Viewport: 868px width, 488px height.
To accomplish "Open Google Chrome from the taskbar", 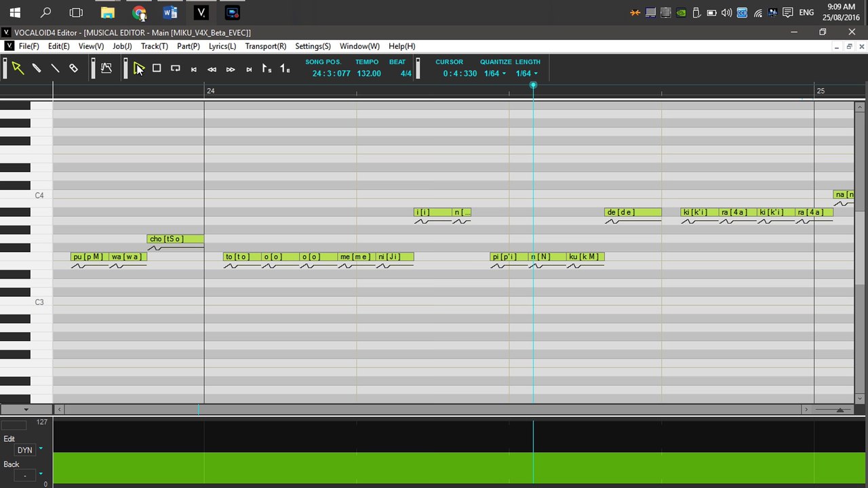I will (x=139, y=12).
